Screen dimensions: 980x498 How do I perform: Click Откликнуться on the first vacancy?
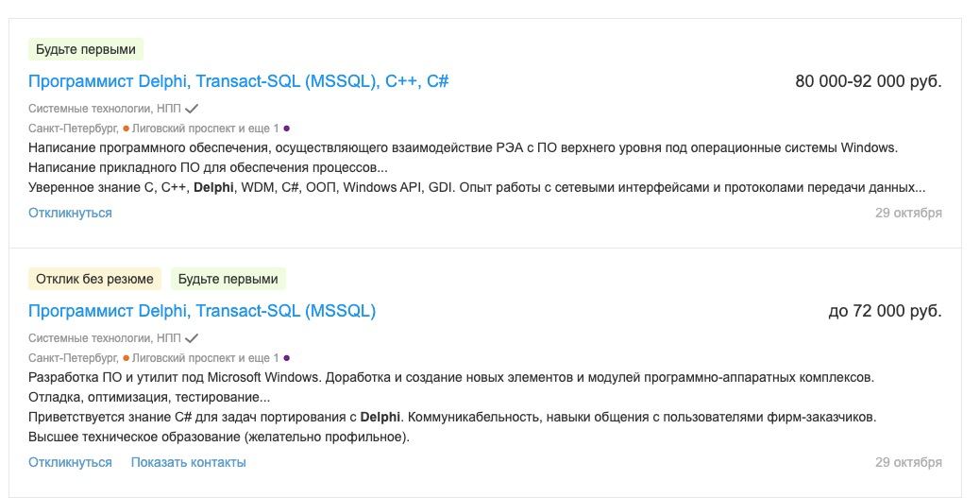[x=70, y=213]
